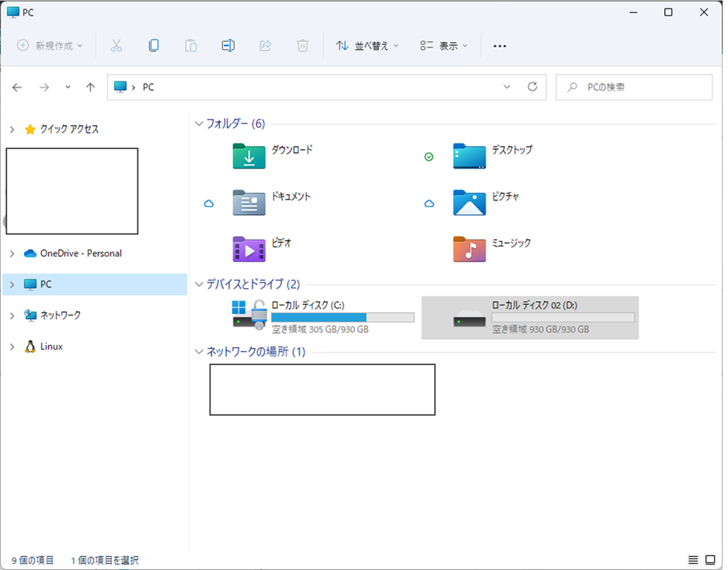728x570 pixels.
Task: Open the Music (ミュージック) folder icon
Action: coord(469,249)
